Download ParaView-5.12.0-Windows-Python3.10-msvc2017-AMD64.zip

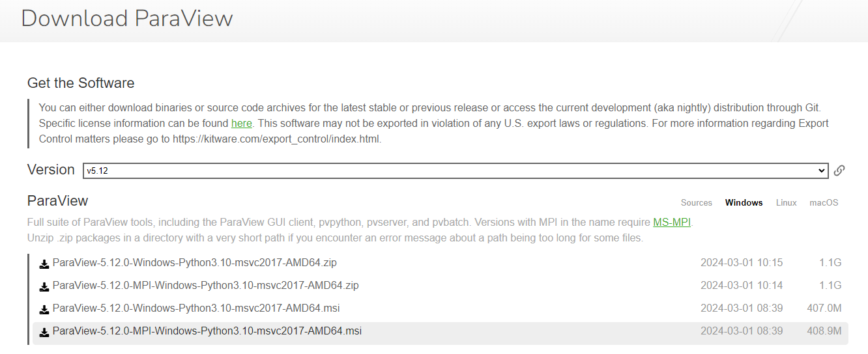[194, 263]
